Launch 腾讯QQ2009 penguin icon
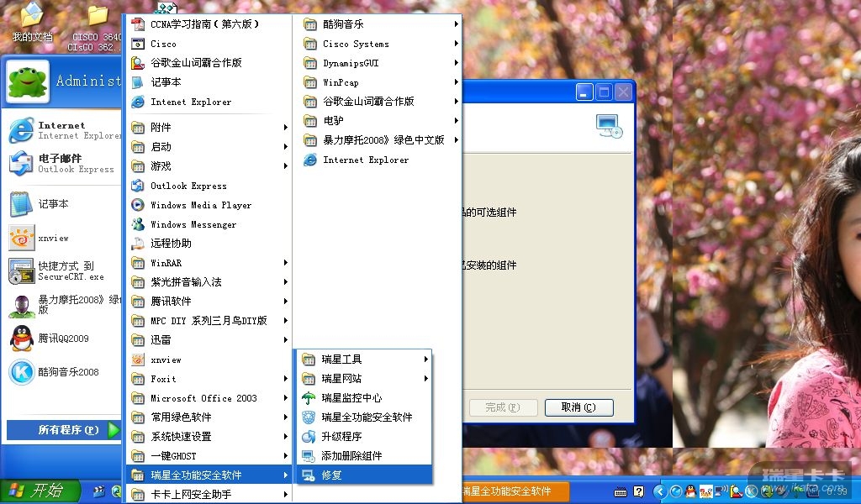Viewport: 861px width, 504px height. point(22,339)
